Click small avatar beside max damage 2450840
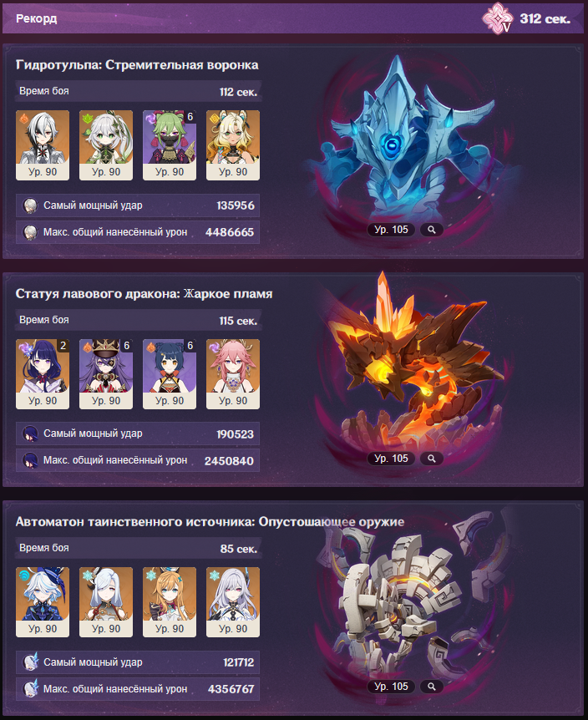588x720 pixels. pos(30,460)
